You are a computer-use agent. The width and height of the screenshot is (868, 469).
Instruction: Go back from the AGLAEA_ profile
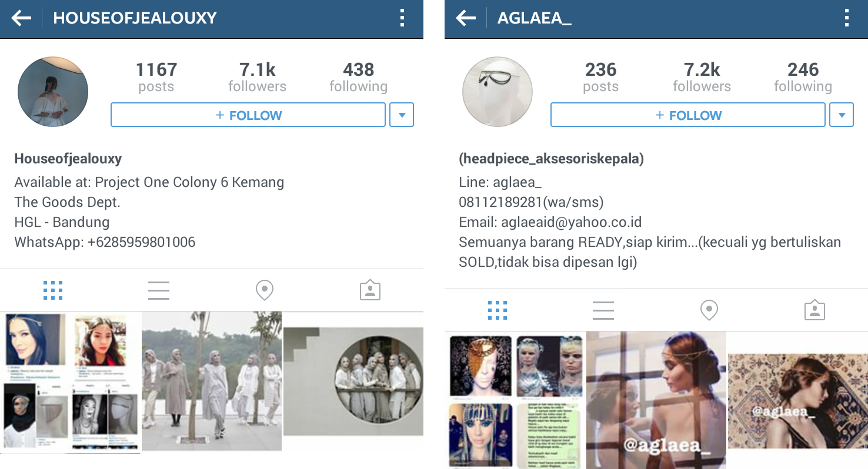coord(466,18)
